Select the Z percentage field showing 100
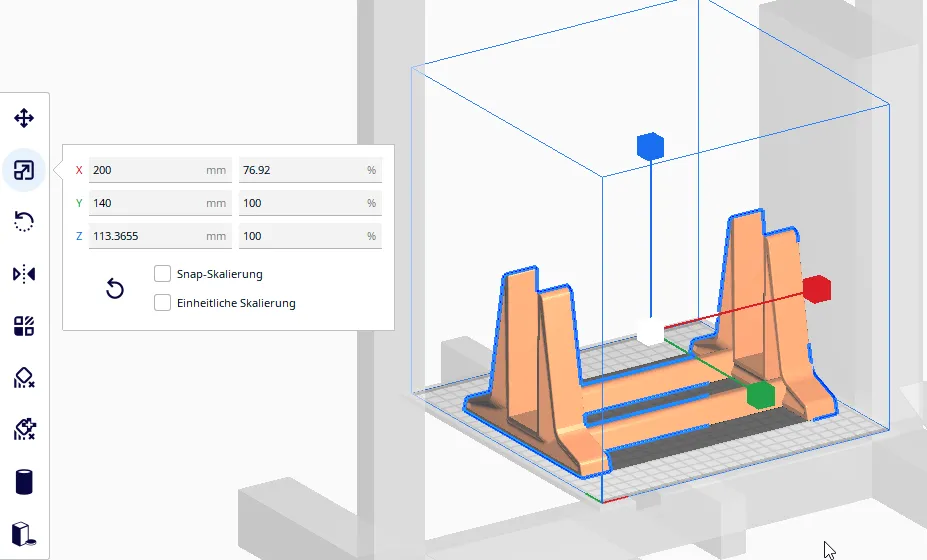The image size is (927, 560). 300,236
